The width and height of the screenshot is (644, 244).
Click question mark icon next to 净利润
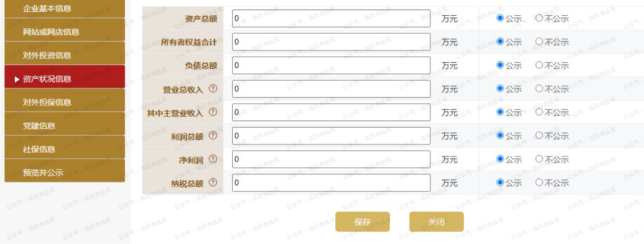click(213, 159)
